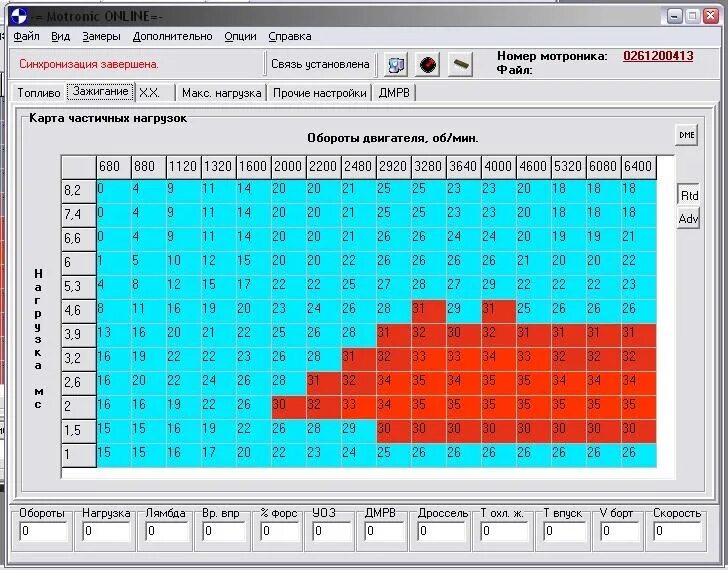The width and height of the screenshot is (728, 570).
Task: Open the Прочие настройки tab
Action: pos(319,93)
